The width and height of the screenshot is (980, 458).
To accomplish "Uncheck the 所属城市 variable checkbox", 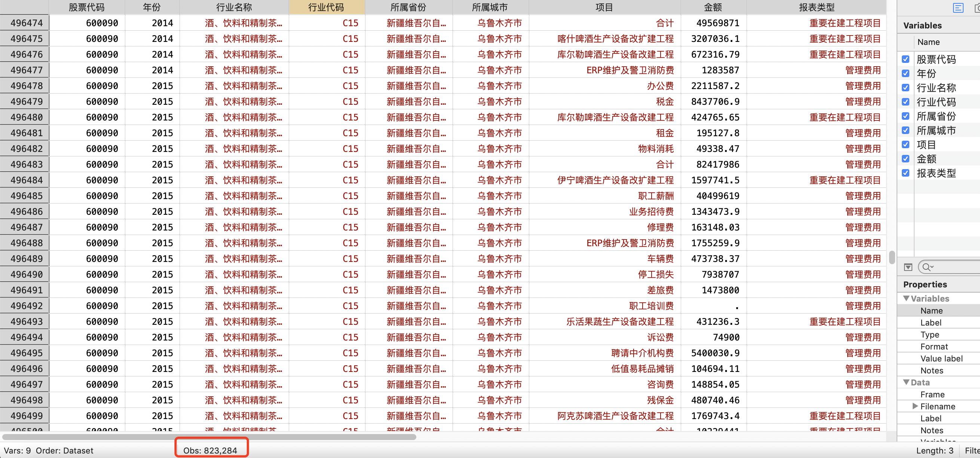I will point(906,131).
